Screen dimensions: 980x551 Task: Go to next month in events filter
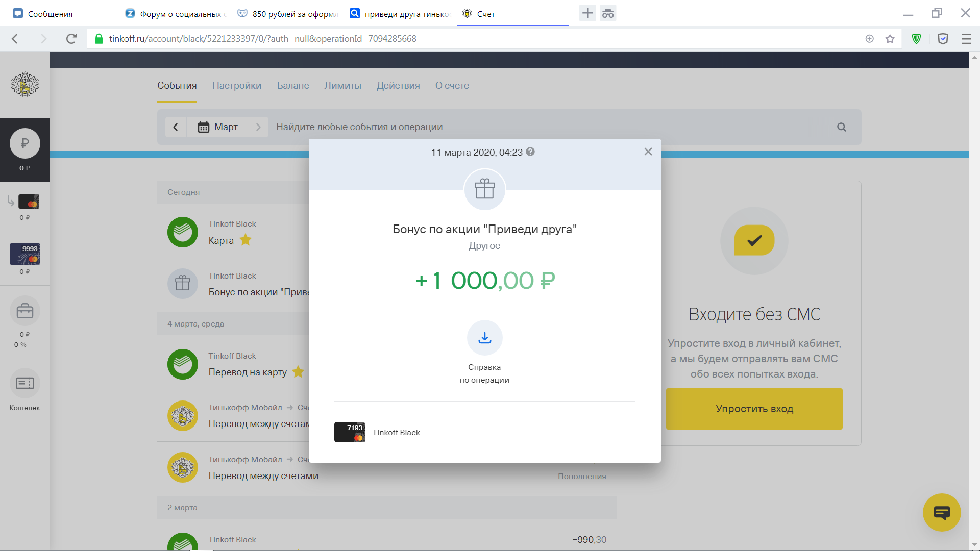258,127
